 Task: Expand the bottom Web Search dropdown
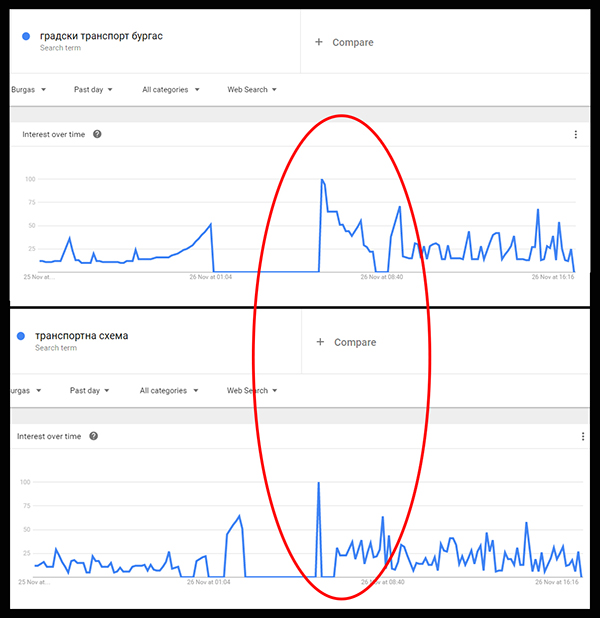click(252, 390)
